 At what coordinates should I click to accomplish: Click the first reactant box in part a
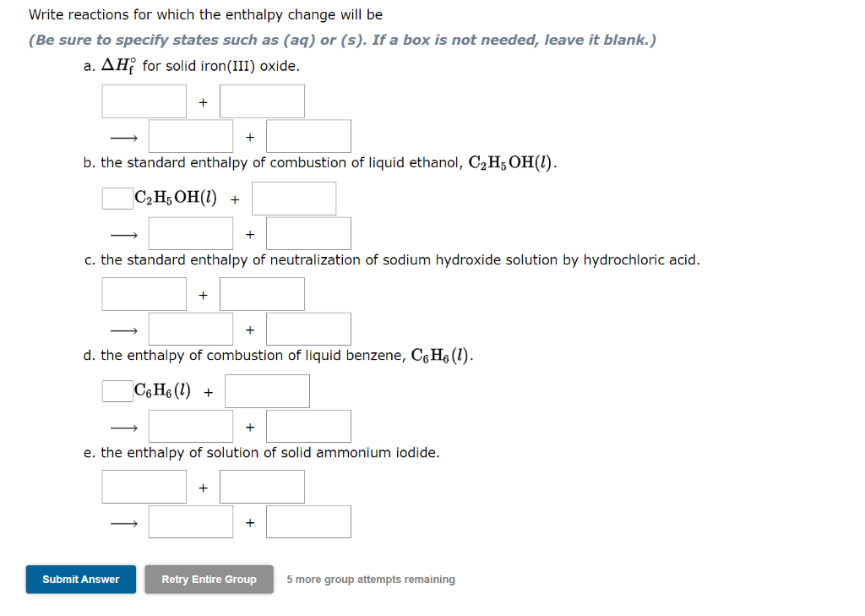click(144, 101)
